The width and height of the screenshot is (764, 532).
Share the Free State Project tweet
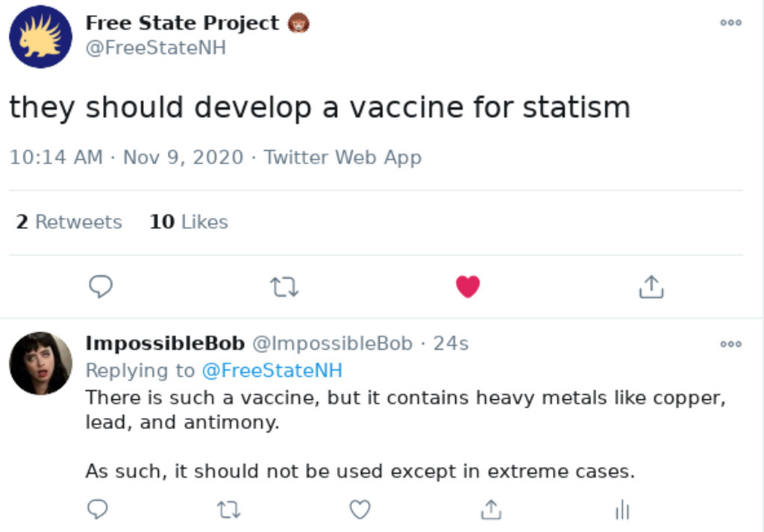point(651,287)
